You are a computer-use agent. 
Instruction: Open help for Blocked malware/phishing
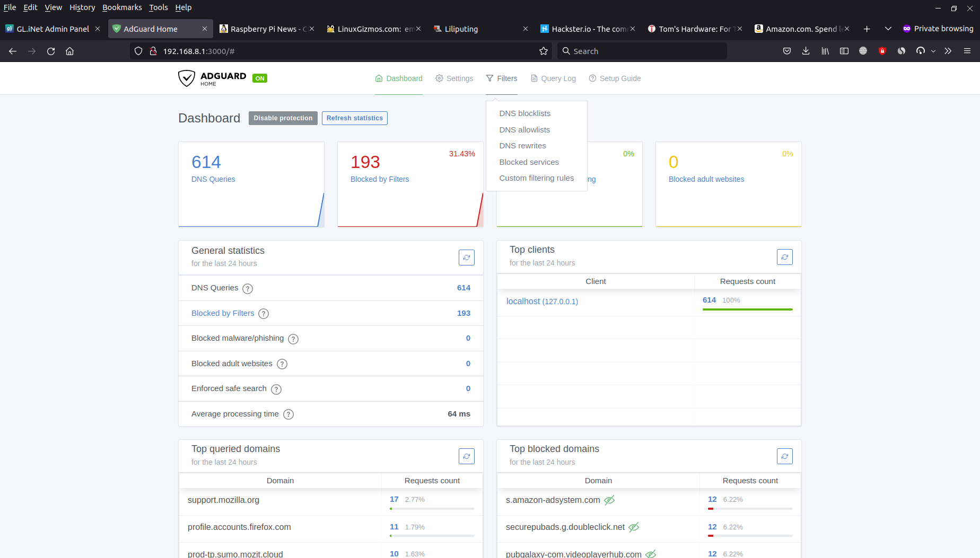pos(293,339)
